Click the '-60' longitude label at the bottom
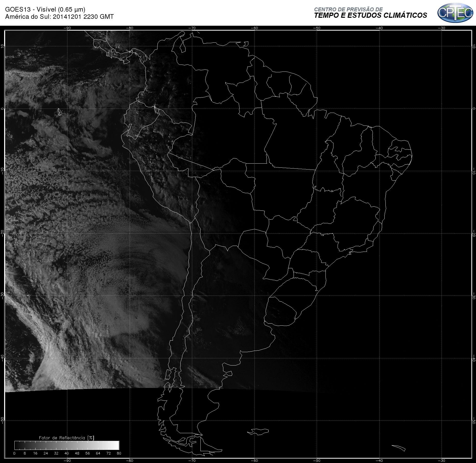The height and width of the screenshot is (463, 476). pos(254,460)
